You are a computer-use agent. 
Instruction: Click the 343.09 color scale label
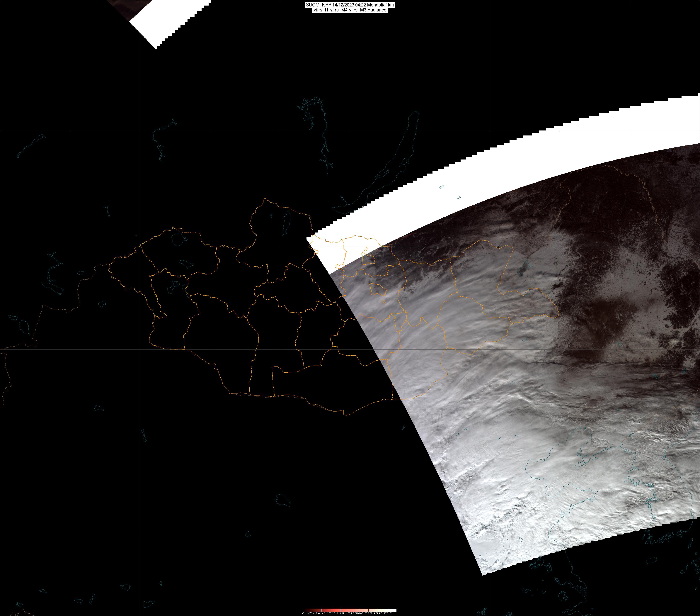point(340,613)
